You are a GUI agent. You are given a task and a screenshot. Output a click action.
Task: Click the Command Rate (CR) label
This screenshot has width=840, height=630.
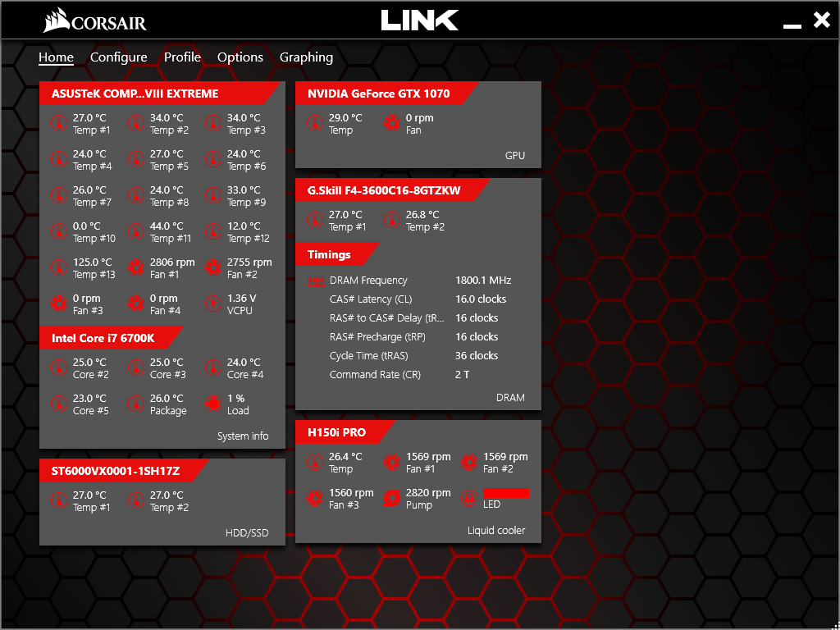(x=375, y=375)
